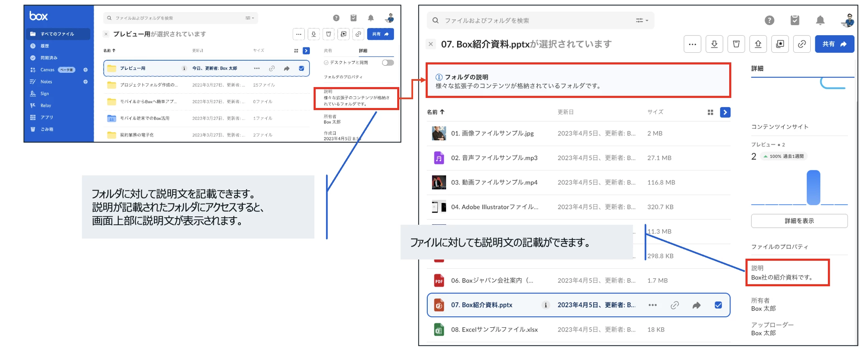Click the plus icon next to Canvas

click(85, 70)
